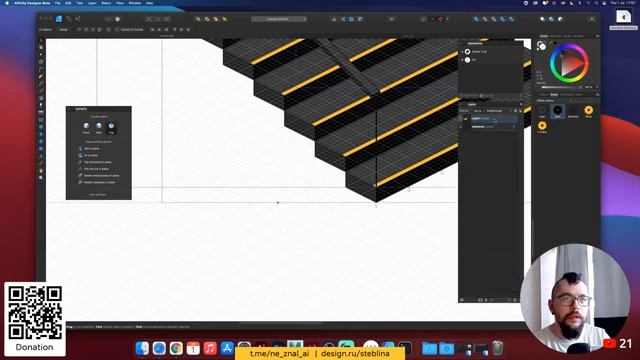Click Move to Front arrange icon
640x360 pixels.
224,19
